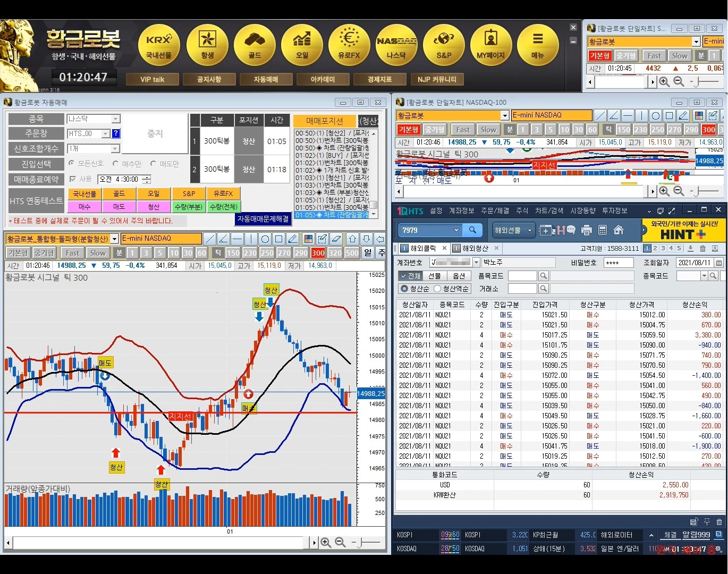Open 종목코드 dropdown in 해외청산 panel
This screenshot has width=728, height=574.
click(704, 276)
